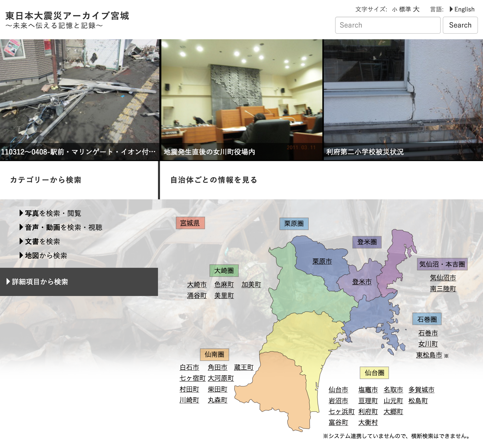Open 文書を検索 category

40,241
